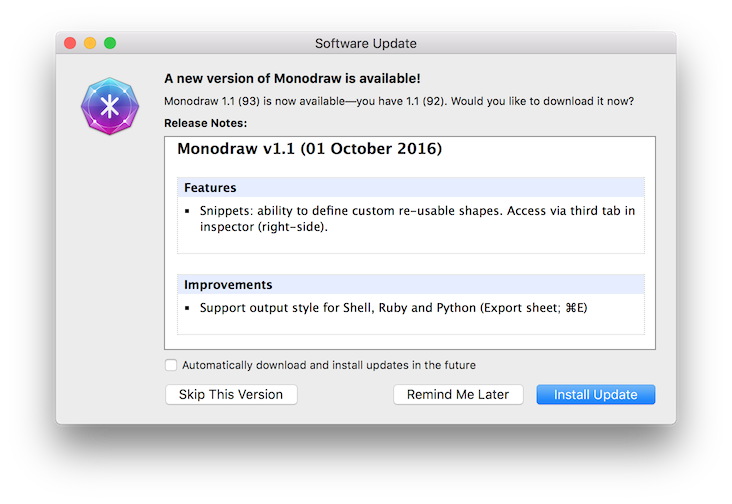Minimize window with the yellow button
Image resolution: width=732 pixels, height=504 pixels.
pyautogui.click(x=90, y=43)
